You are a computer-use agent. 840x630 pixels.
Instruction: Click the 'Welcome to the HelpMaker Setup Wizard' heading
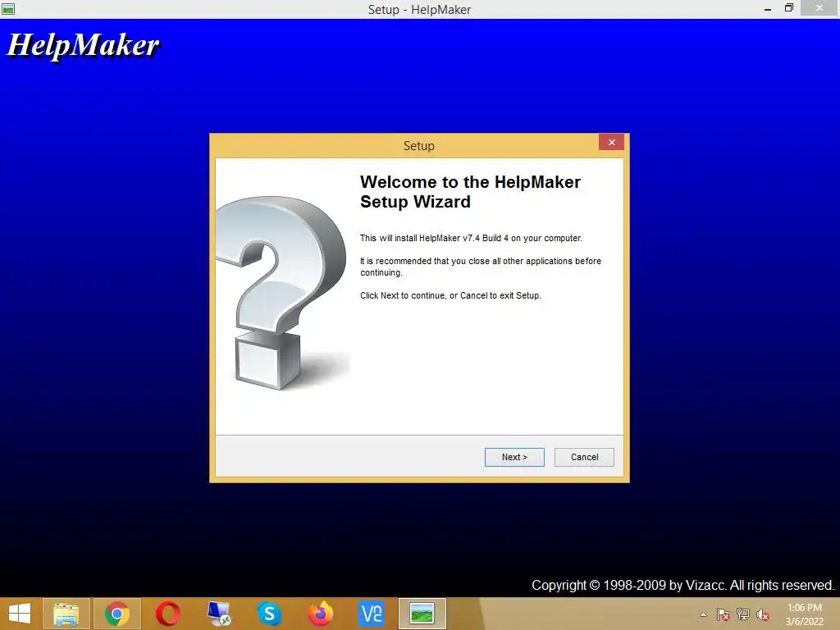point(470,192)
